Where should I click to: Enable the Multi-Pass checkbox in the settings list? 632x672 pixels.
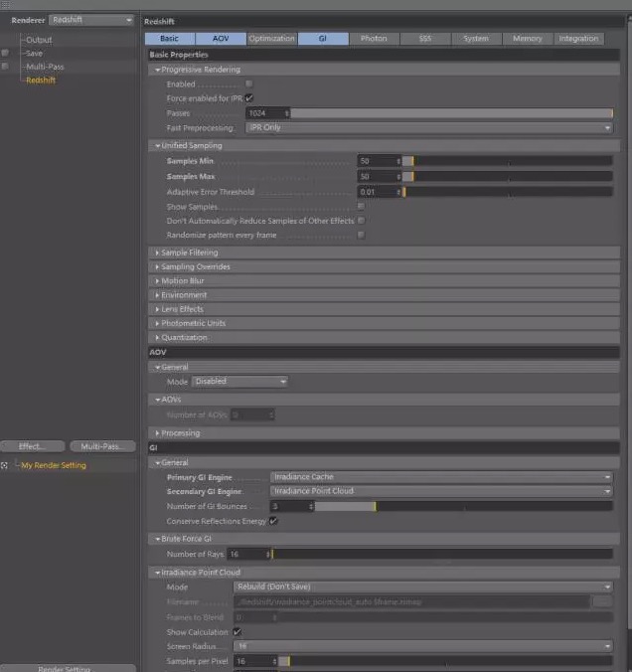coord(6,67)
